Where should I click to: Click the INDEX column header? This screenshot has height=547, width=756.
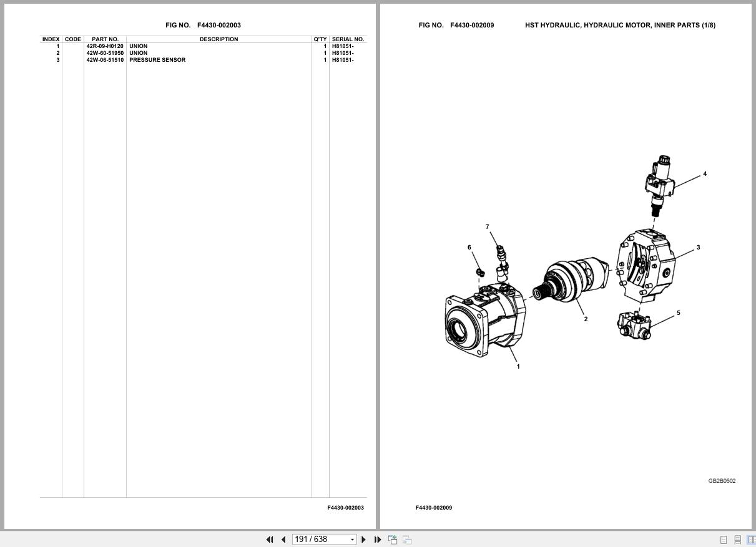51,39
